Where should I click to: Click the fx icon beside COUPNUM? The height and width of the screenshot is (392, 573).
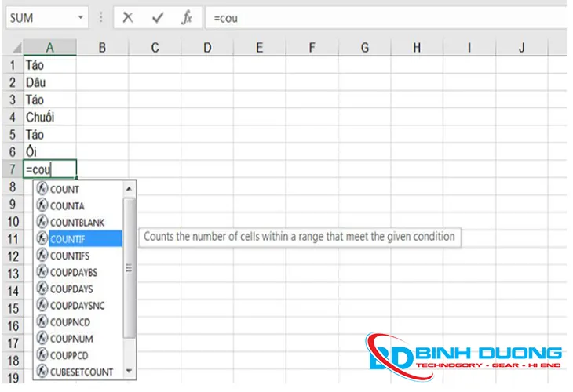(x=42, y=338)
